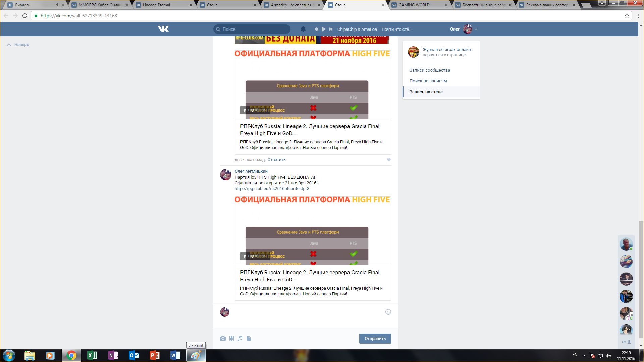Click the Отправить send button
Image resolution: width=644 pixels, height=362 pixels.
[x=375, y=339]
